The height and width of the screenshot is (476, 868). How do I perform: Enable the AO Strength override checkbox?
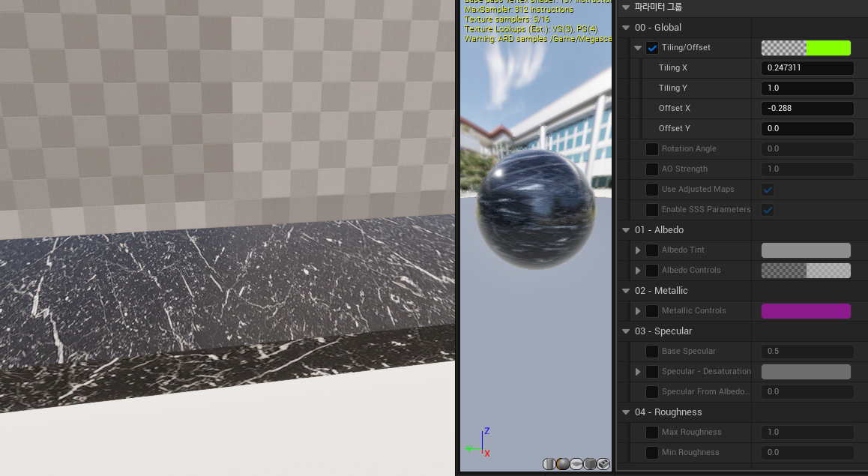click(652, 169)
